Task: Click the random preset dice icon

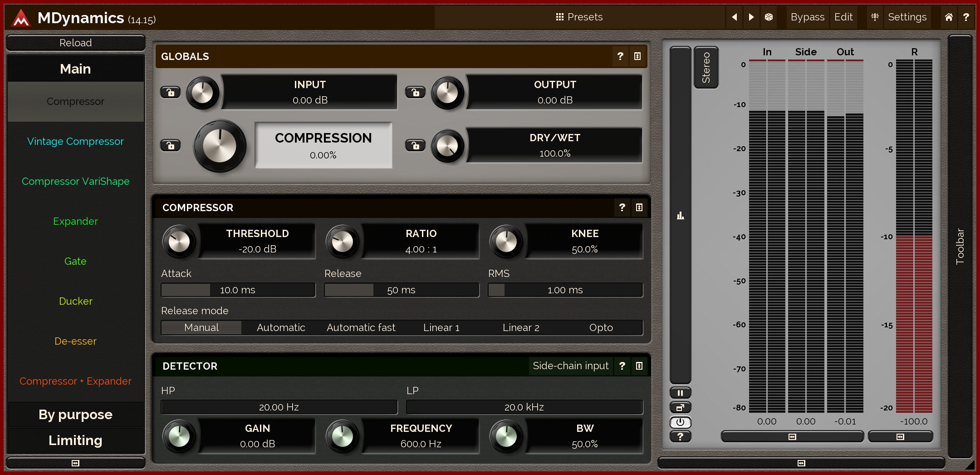Action: 769,17
